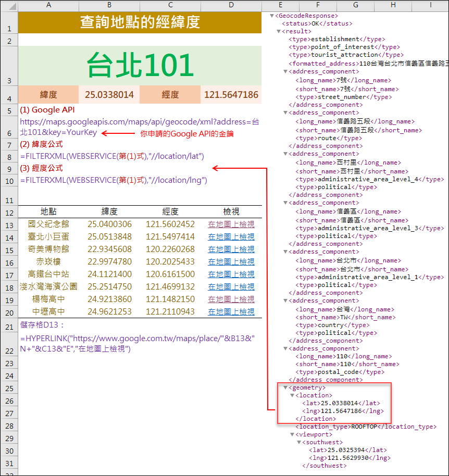
Task: Select the 赤崁樓 name cell
Action: point(48,261)
